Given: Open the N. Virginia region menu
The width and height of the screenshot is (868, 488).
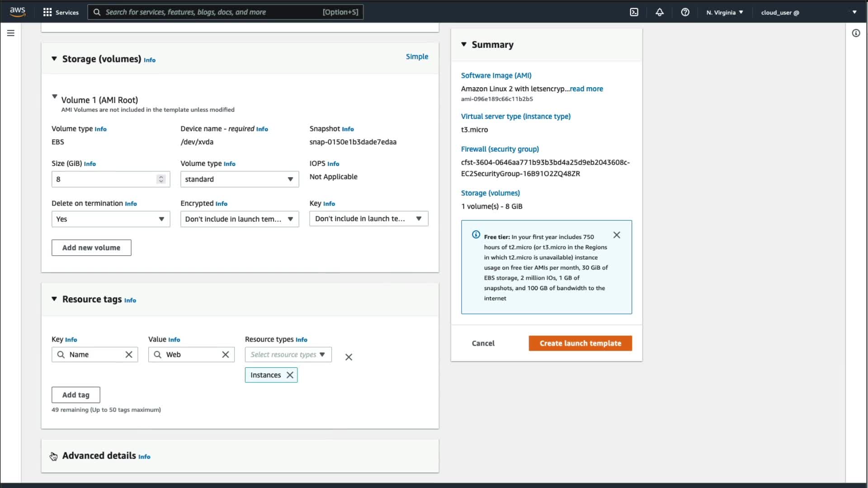Looking at the screenshot, I should [725, 12].
